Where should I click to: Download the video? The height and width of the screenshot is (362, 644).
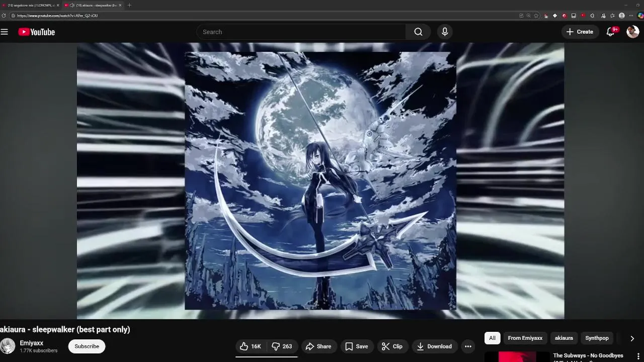[x=434, y=346]
